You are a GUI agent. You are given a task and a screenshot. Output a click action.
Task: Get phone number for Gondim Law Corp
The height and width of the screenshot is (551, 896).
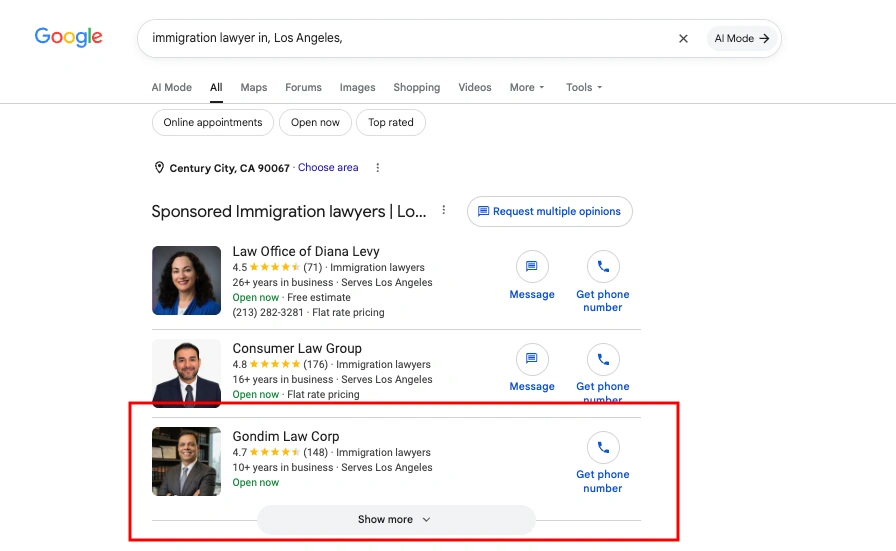tap(603, 463)
